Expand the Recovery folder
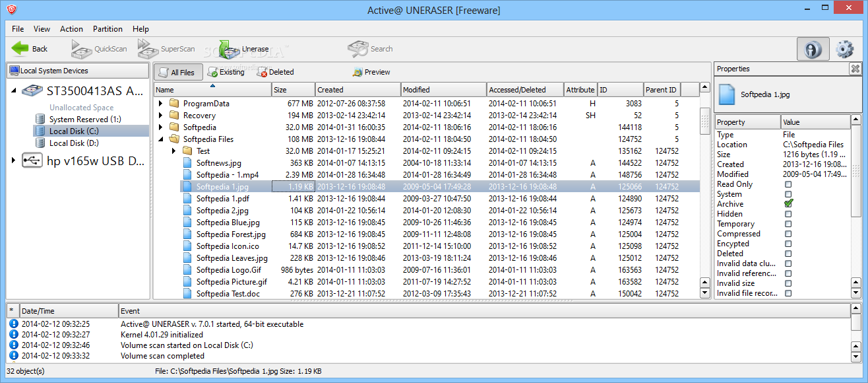This screenshot has width=868, height=383. [160, 116]
